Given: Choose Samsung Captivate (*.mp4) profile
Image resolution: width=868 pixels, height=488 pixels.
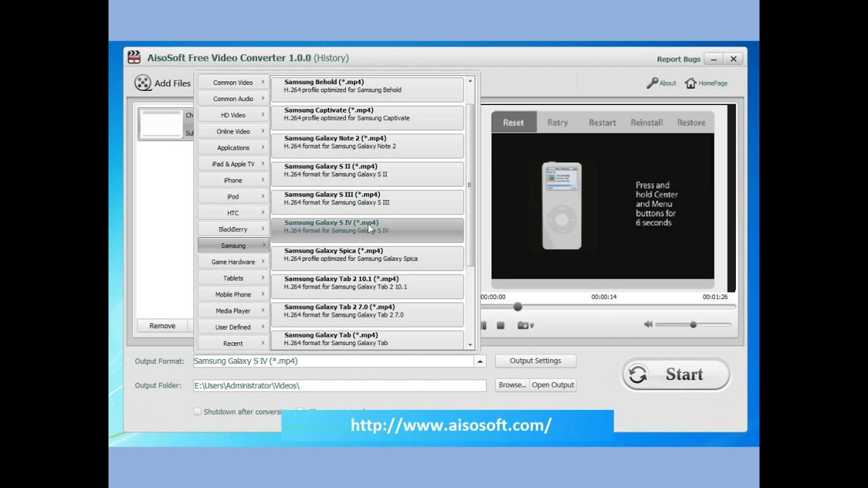Looking at the screenshot, I should [x=368, y=117].
